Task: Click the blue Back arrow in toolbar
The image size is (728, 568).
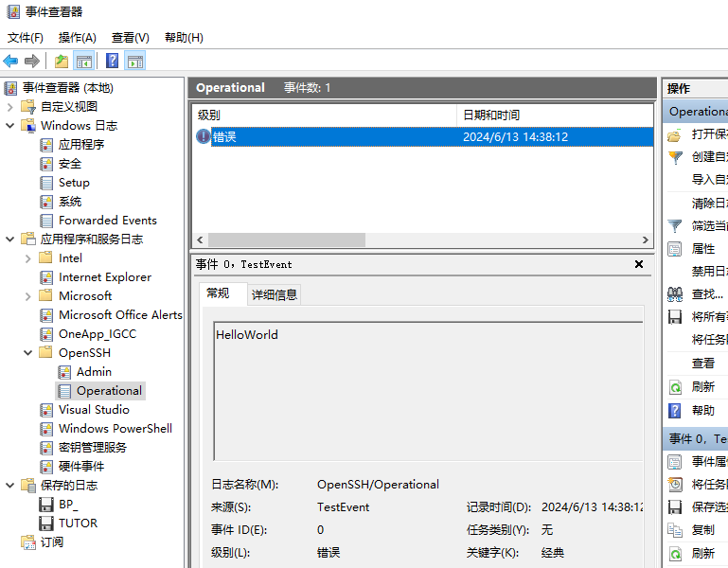Action: (x=11, y=61)
